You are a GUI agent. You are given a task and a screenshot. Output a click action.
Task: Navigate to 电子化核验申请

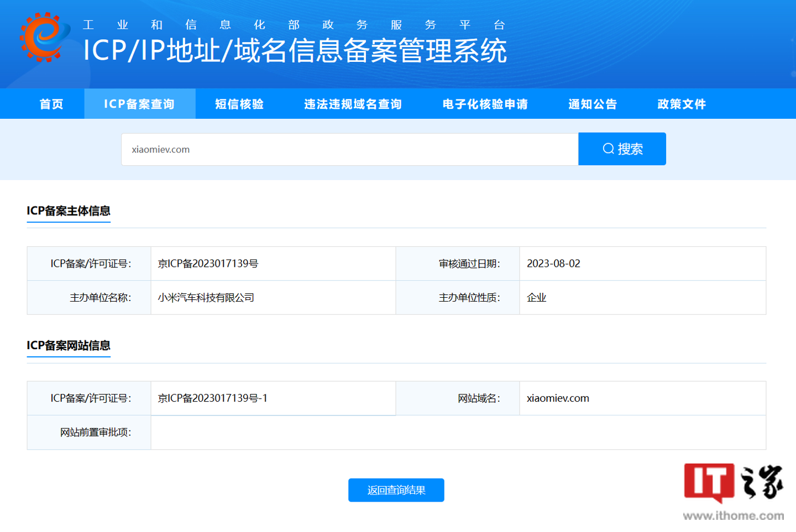[x=485, y=104]
